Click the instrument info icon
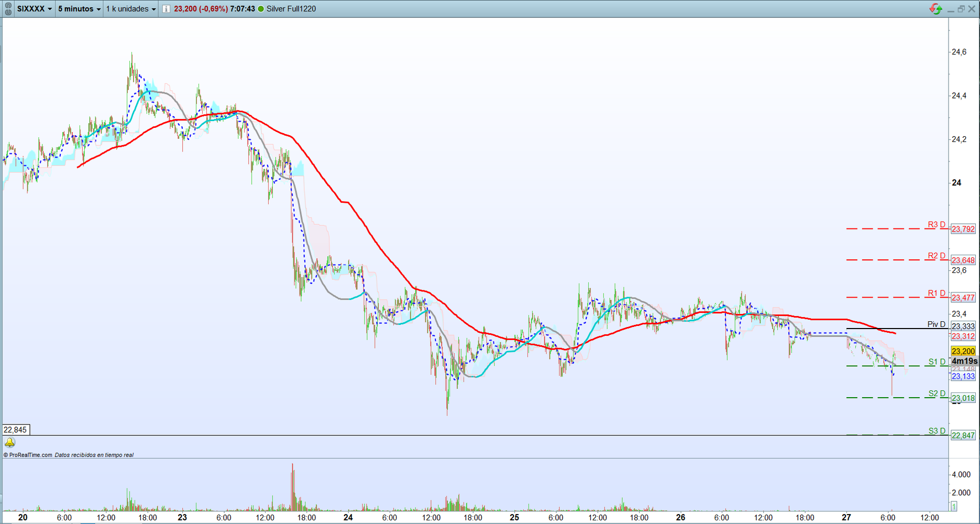Screen dimensions: 980x524 (x=166, y=9)
